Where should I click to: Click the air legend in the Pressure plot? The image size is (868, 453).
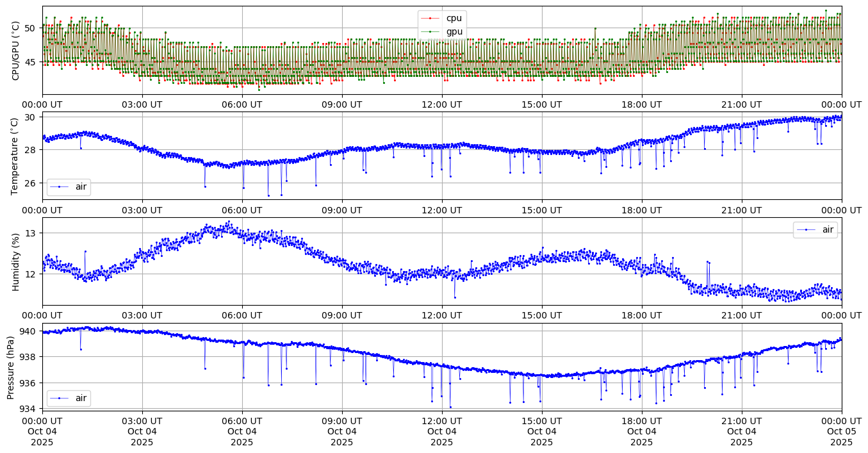[x=69, y=398]
